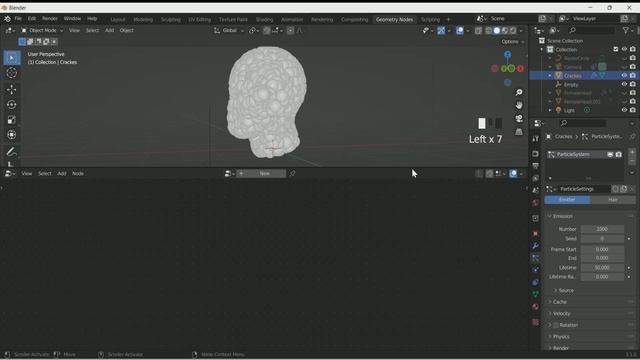Select solid viewport shading sphere
Viewport: 640px width, 360px height.
pos(496,31)
